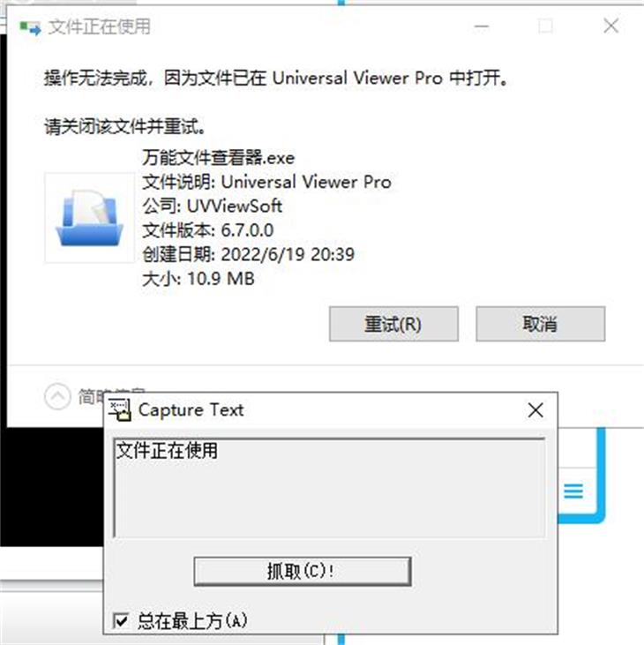Click the 取消 cancel button
The height and width of the screenshot is (645, 644).
[x=541, y=324]
